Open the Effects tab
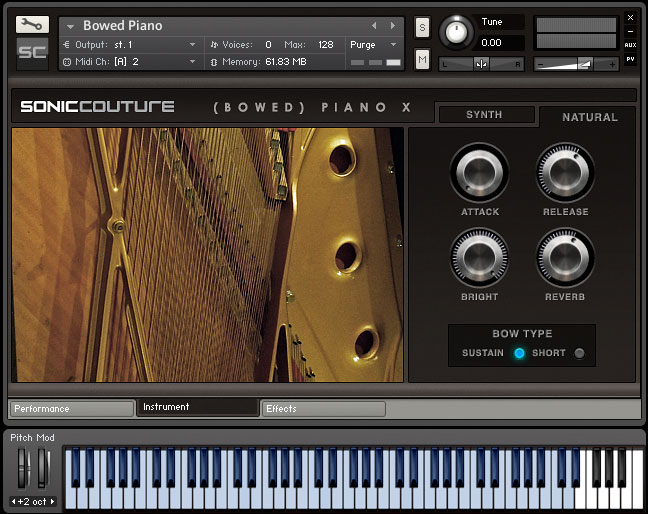648x514 pixels. click(x=324, y=409)
